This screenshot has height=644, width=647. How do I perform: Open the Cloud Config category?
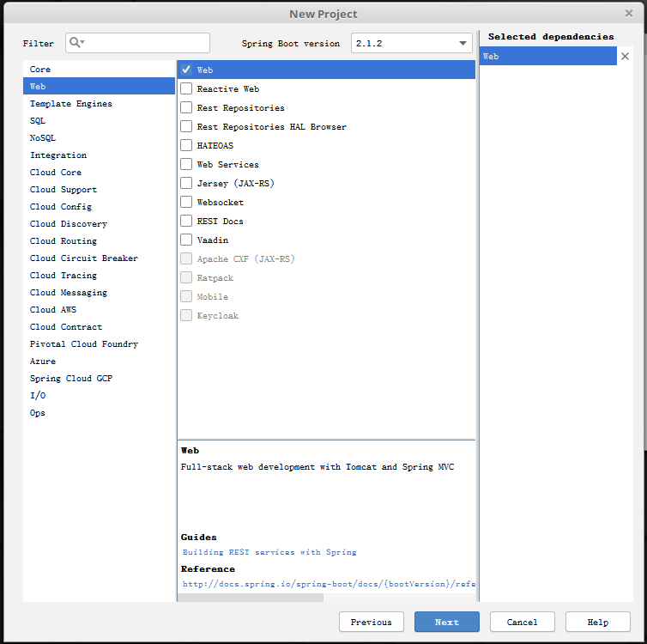point(99,206)
